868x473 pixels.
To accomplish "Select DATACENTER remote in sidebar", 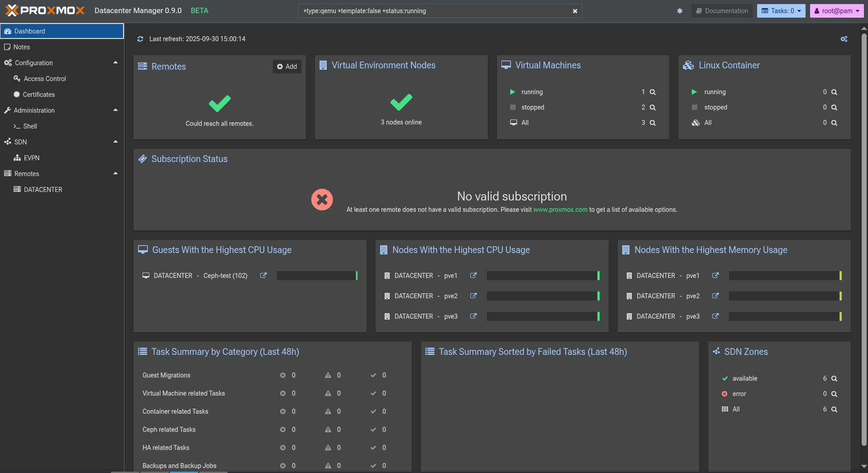I will pyautogui.click(x=43, y=190).
